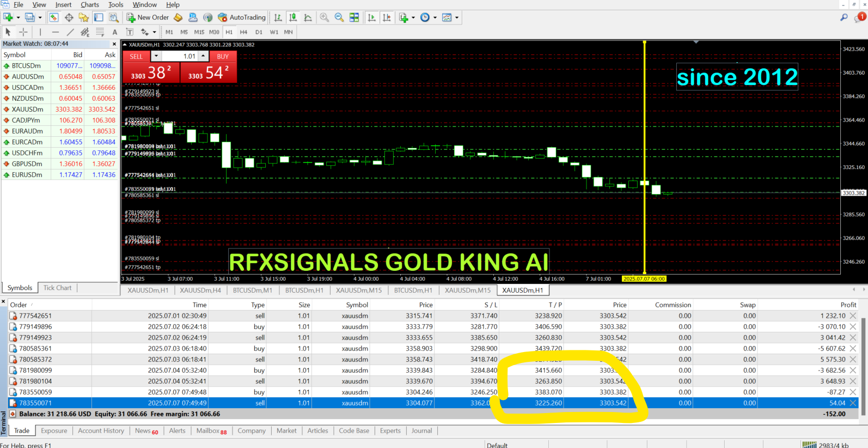Click the 1.01 volume input field
The image size is (868, 448).
click(180, 56)
